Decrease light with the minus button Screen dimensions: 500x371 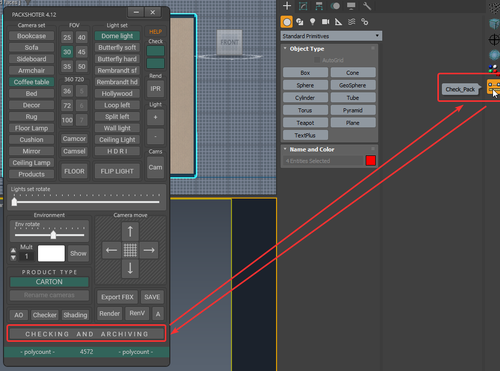pos(155,136)
